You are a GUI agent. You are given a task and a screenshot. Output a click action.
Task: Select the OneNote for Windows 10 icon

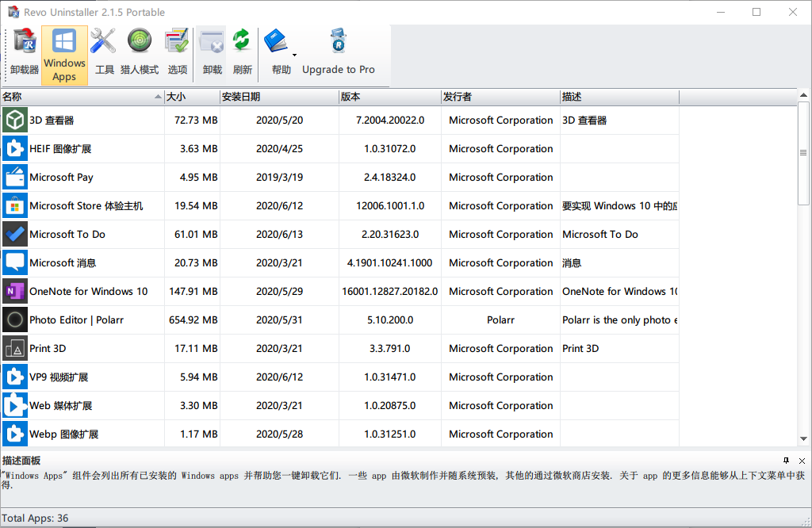(x=15, y=292)
